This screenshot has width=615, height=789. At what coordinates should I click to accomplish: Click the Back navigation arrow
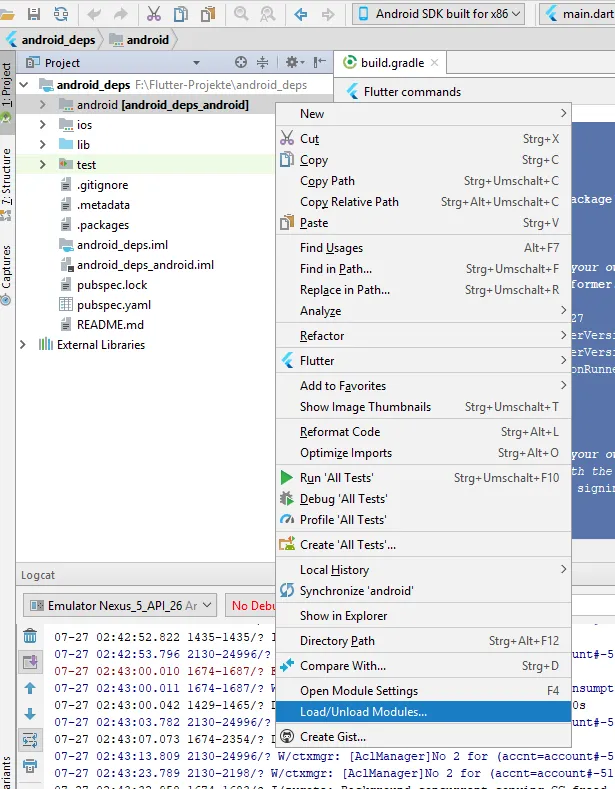pyautogui.click(x=301, y=14)
